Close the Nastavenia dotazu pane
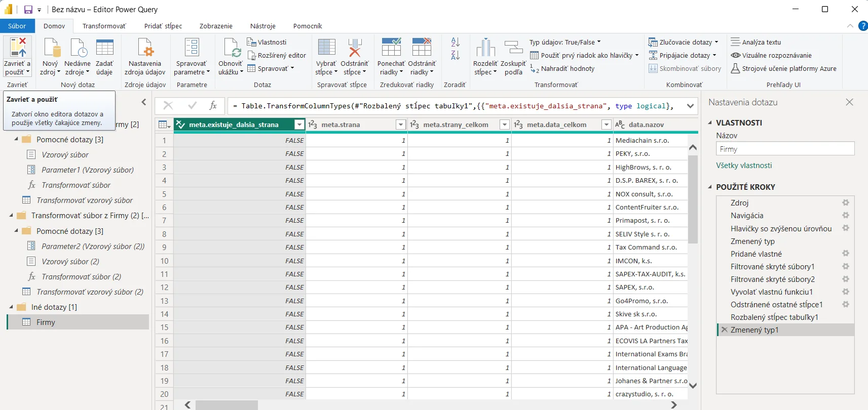868x410 pixels. pyautogui.click(x=850, y=102)
